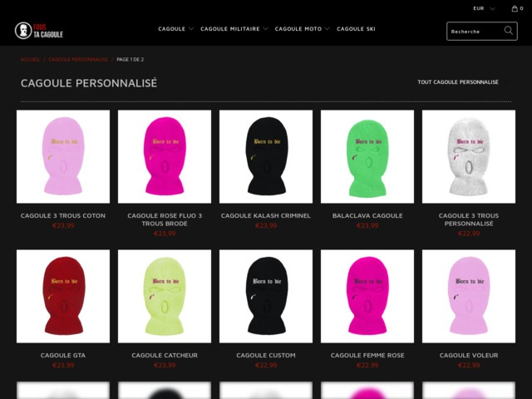
Task: Select the neon yellow Cagoule Catcheur image
Action: pyautogui.click(x=165, y=296)
